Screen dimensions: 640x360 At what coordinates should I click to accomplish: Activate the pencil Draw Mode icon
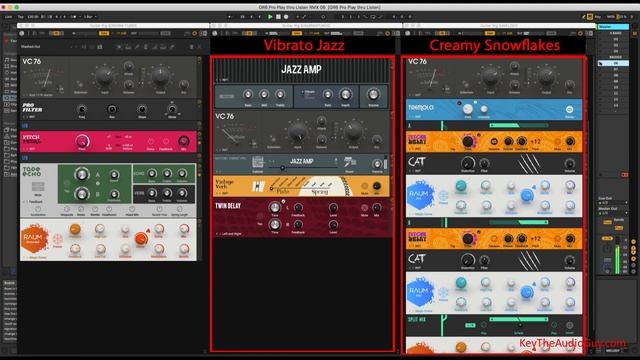click(584, 17)
